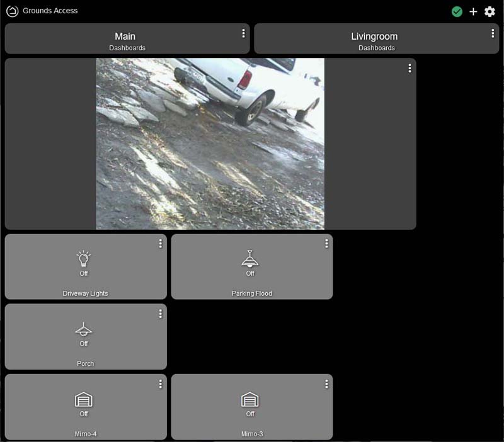
Task: Open Parking Flood tile three-dot menu
Action: pos(326,244)
